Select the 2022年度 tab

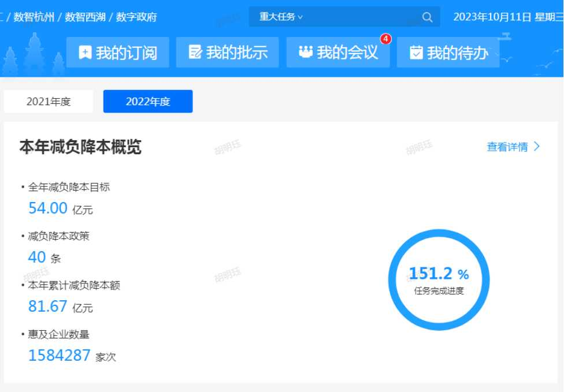[147, 102]
